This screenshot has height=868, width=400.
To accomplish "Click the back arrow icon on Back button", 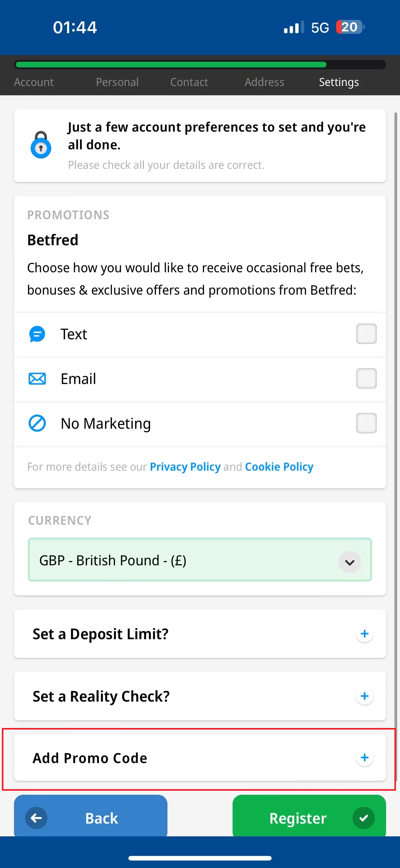I will coord(36,818).
